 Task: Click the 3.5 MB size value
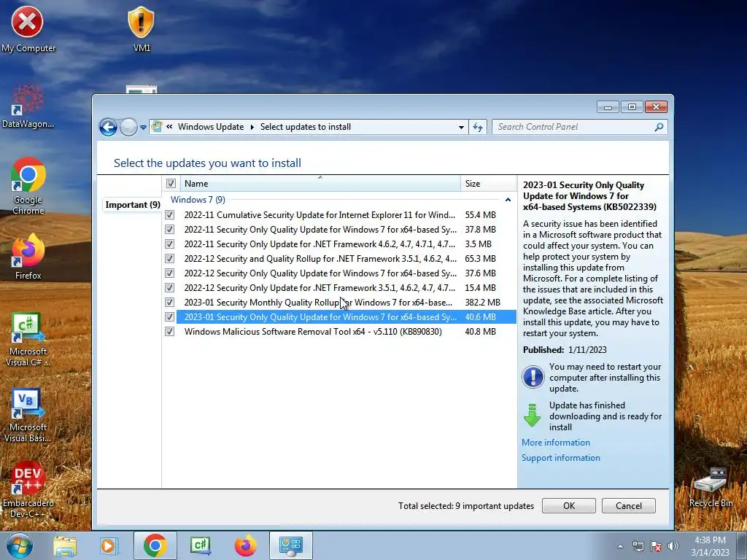[479, 244]
